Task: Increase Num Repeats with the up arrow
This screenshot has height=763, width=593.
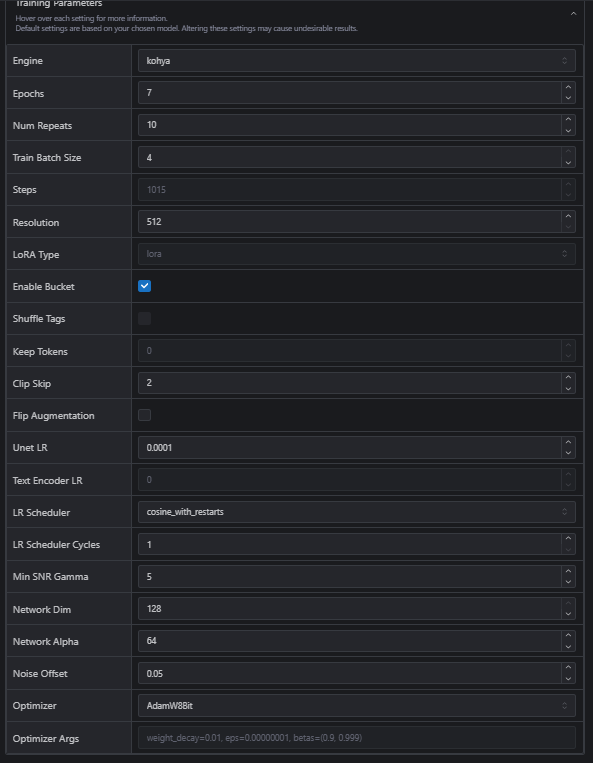Action: pyautogui.click(x=568, y=120)
